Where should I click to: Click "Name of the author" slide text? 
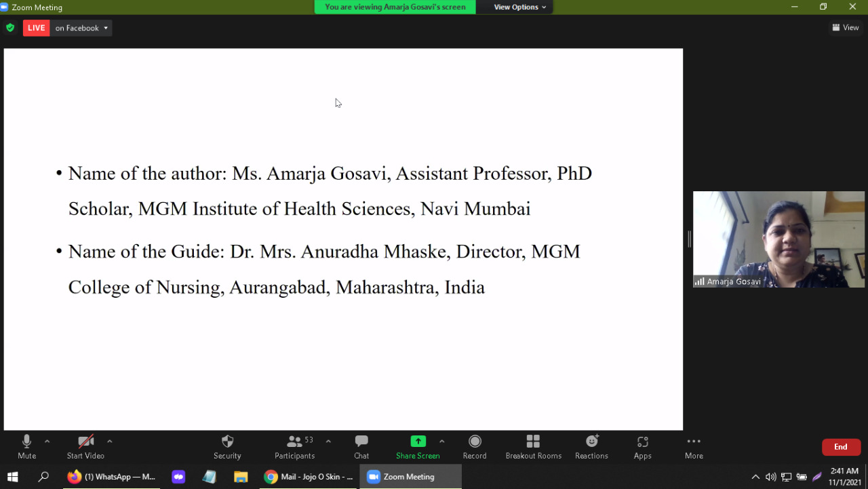(x=148, y=174)
